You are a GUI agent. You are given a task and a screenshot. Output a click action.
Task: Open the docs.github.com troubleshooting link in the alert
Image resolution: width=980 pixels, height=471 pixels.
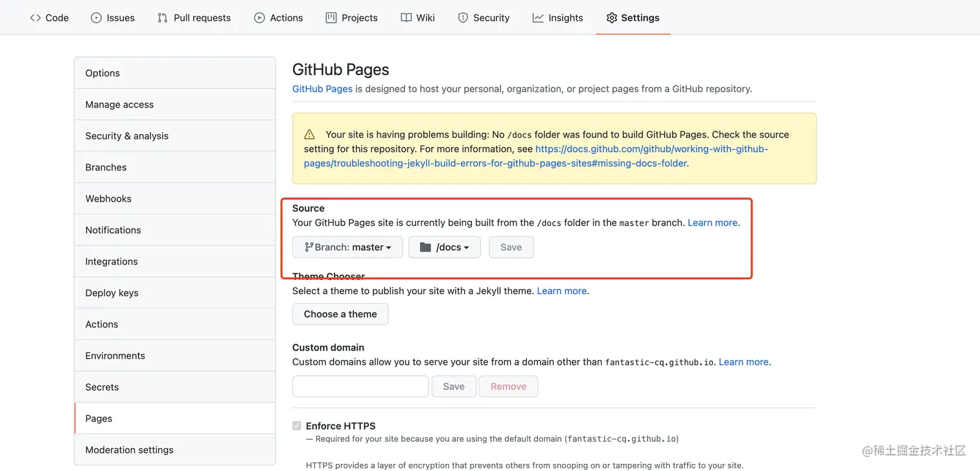coord(536,156)
